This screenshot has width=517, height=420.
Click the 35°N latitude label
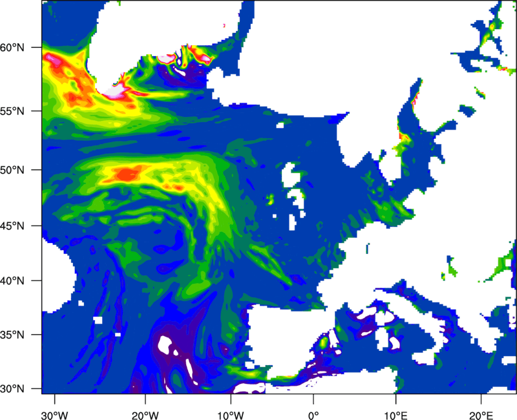click(12, 335)
